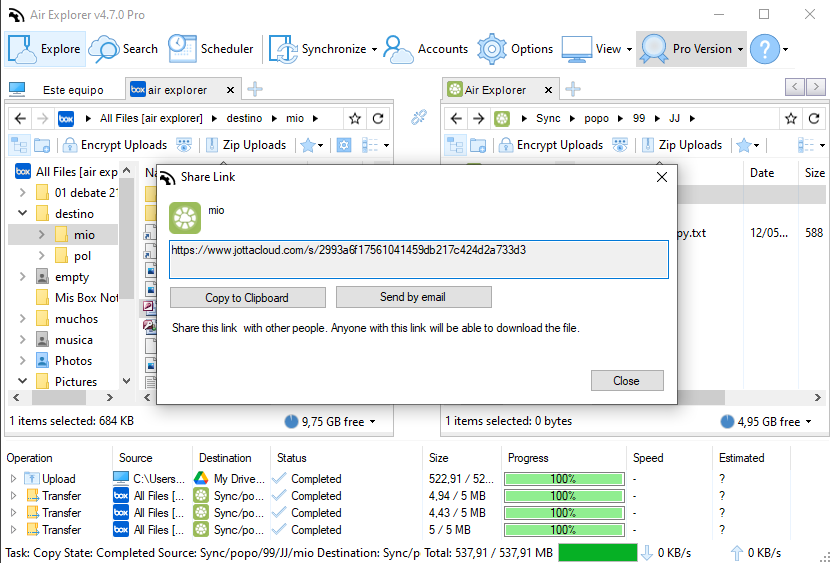
Task: Expand the Upload operation row
Action: point(13,479)
